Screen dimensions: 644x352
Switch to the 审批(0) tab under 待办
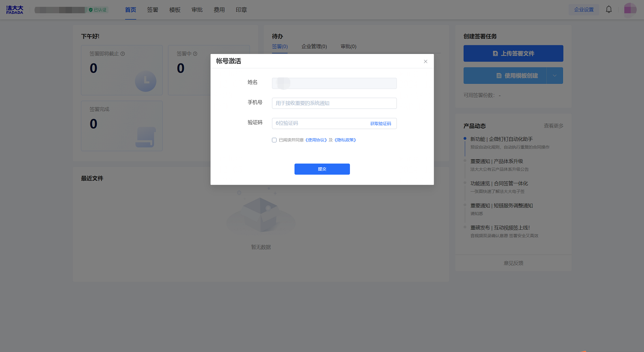pyautogui.click(x=348, y=46)
